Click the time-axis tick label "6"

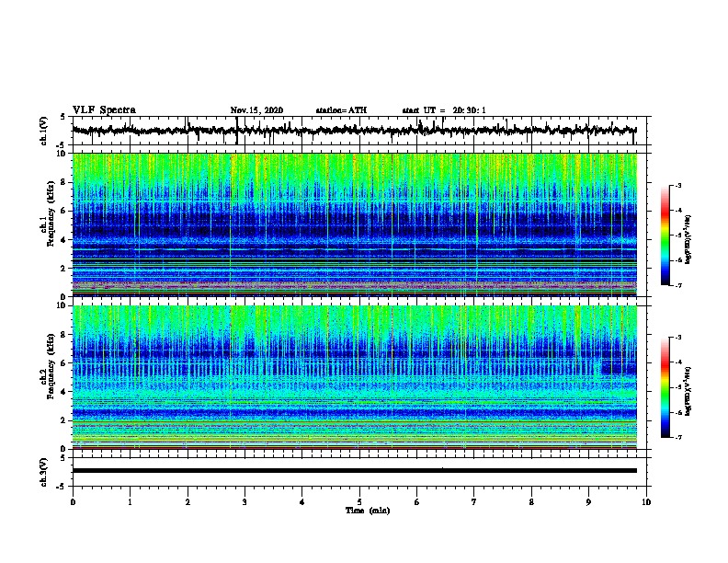(417, 502)
